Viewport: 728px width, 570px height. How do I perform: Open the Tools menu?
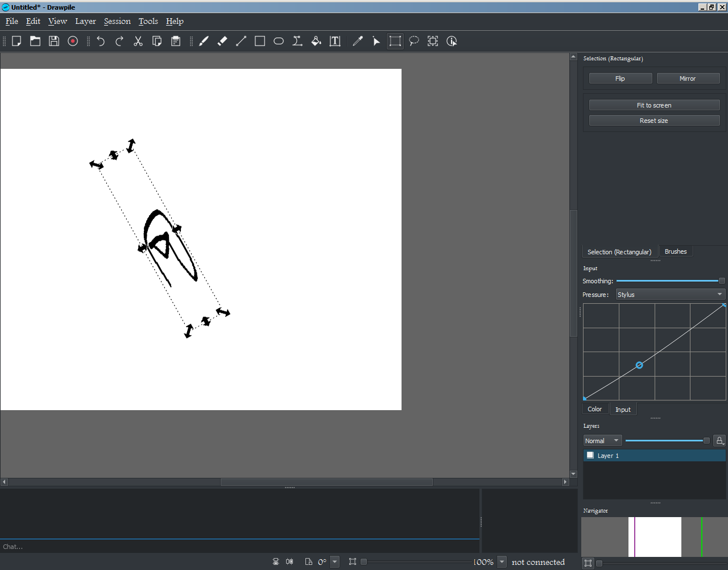click(148, 21)
